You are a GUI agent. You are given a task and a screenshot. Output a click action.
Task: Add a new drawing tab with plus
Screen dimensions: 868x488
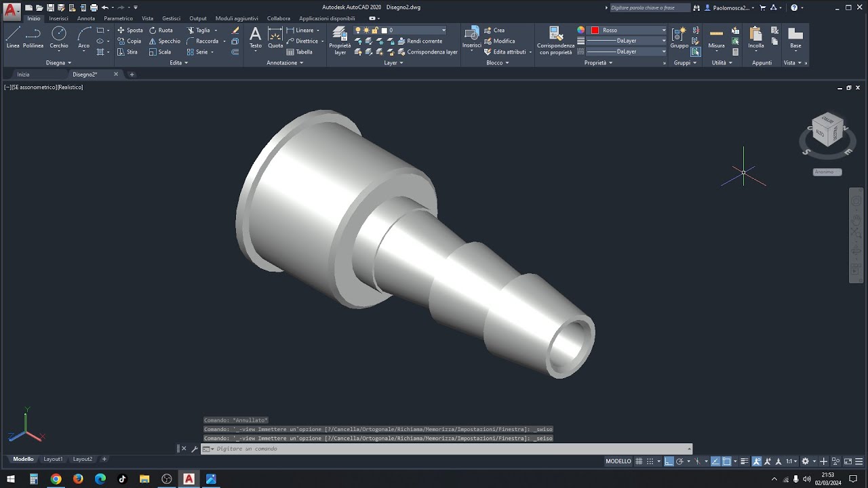132,75
